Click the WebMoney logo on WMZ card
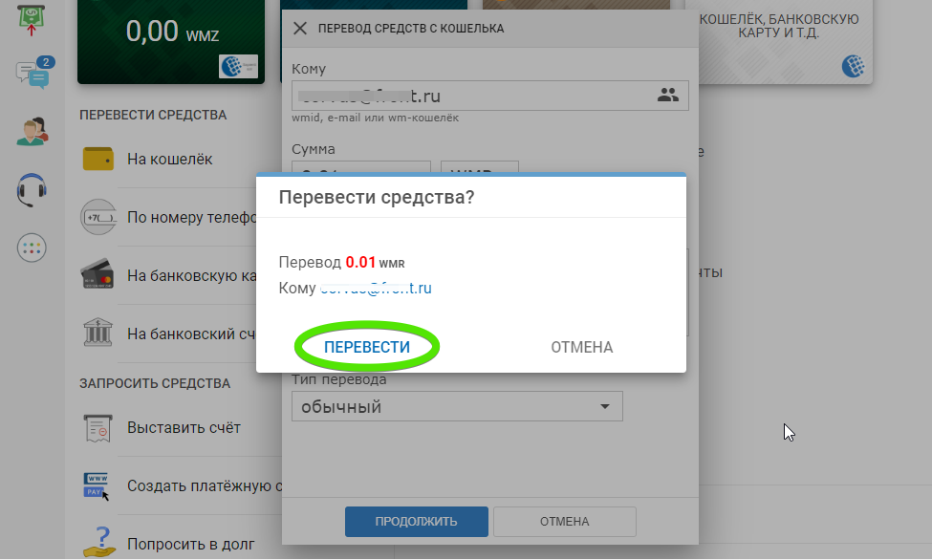Viewport: 932px width, 560px height. 238,66
